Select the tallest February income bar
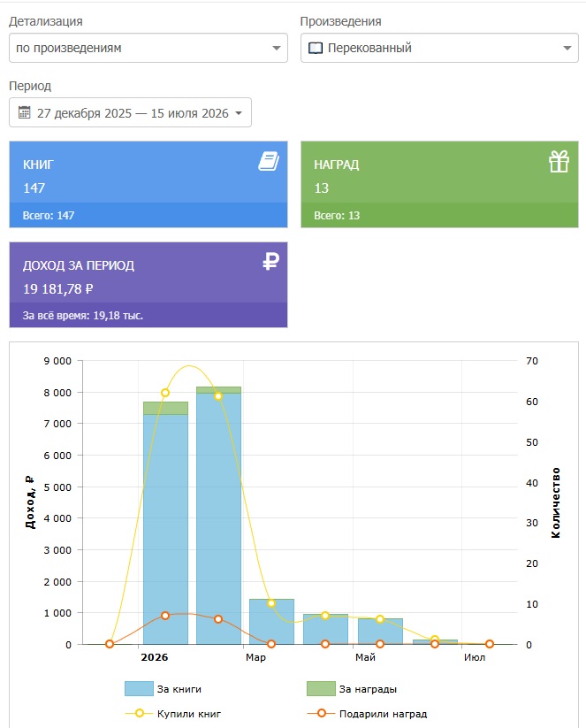586x728 pixels. click(x=218, y=516)
